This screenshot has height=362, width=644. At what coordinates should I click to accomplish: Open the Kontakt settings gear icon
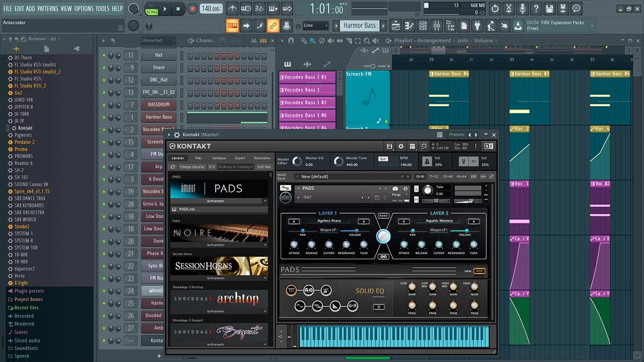(x=400, y=146)
